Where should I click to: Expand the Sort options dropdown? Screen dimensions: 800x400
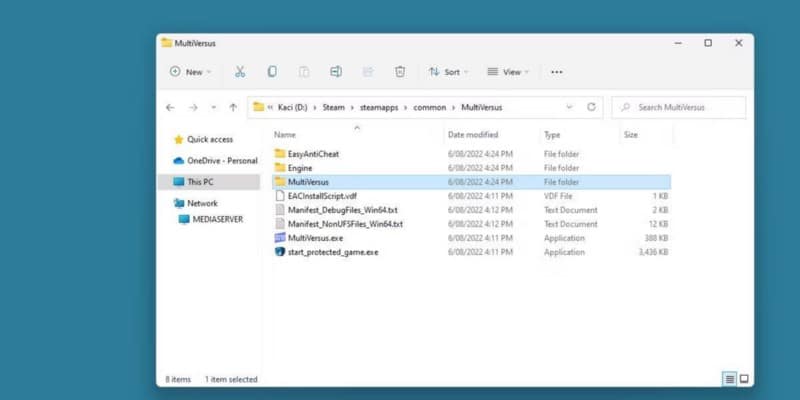click(x=448, y=72)
